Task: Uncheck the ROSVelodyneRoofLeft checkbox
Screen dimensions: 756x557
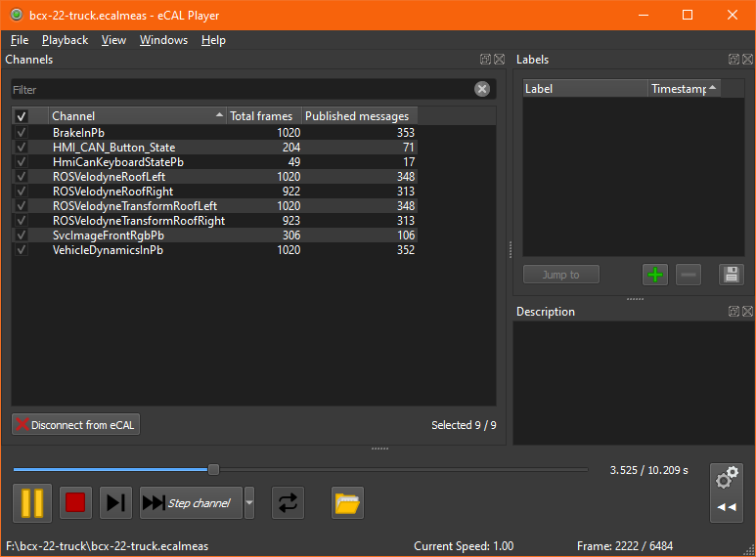Action: point(22,176)
